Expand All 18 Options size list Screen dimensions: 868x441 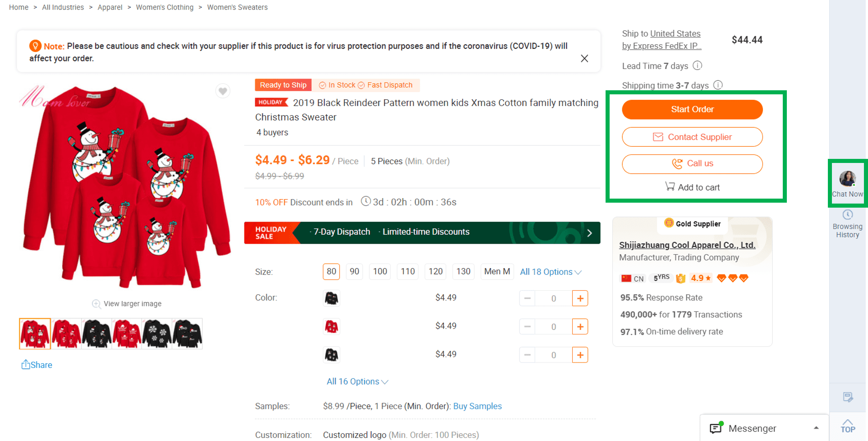click(551, 272)
